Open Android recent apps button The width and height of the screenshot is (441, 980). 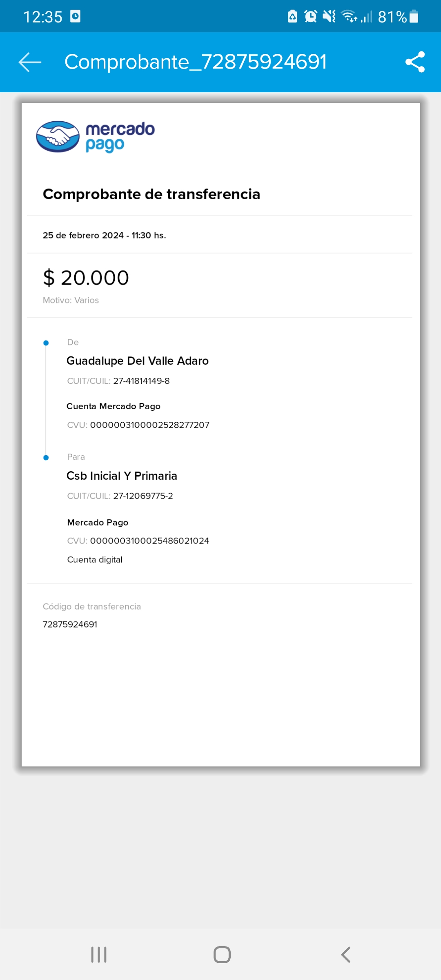[99, 955]
